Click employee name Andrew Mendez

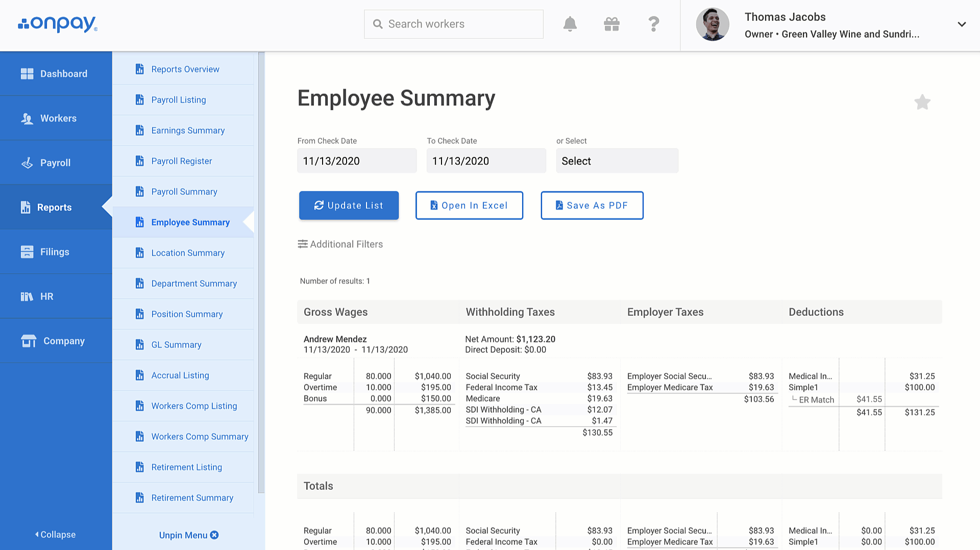[335, 339]
